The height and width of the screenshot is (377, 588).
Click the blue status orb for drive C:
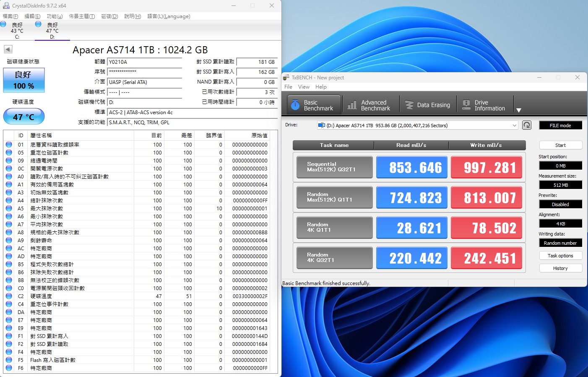pos(3,24)
